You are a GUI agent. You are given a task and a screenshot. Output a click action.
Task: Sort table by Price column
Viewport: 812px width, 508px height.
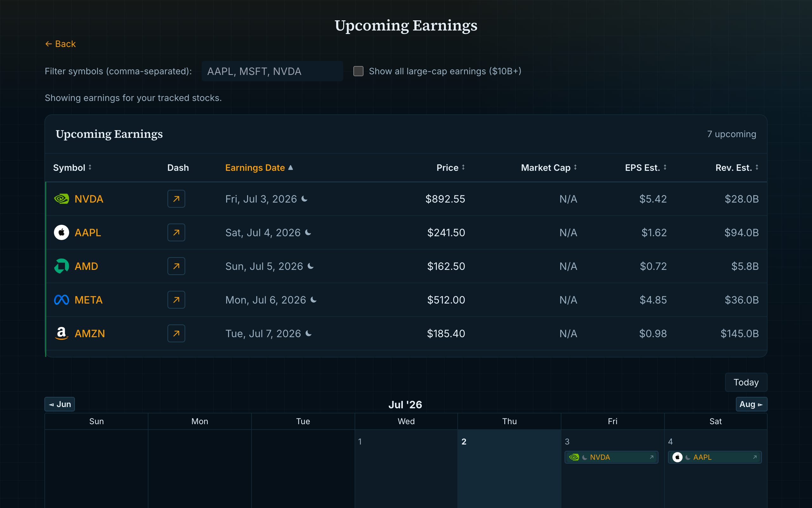(451, 168)
